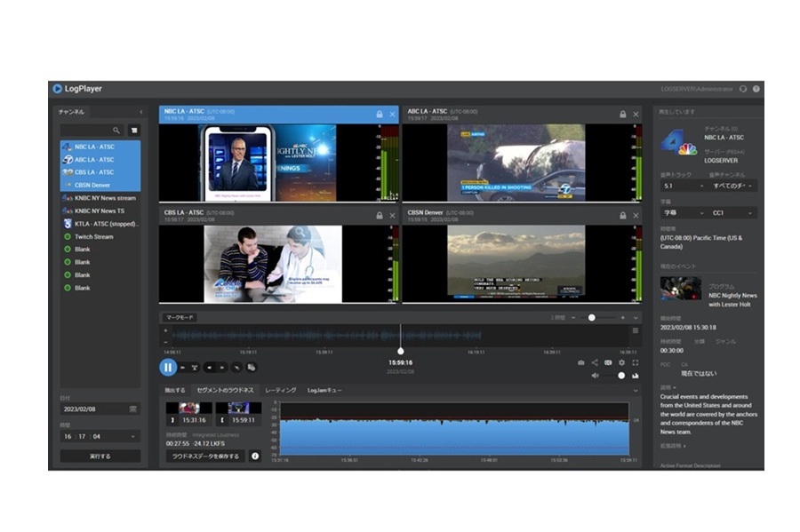This screenshot has height=532, width=800.
Task: Click the copy icon right of step buttons
Action: [x=252, y=368]
